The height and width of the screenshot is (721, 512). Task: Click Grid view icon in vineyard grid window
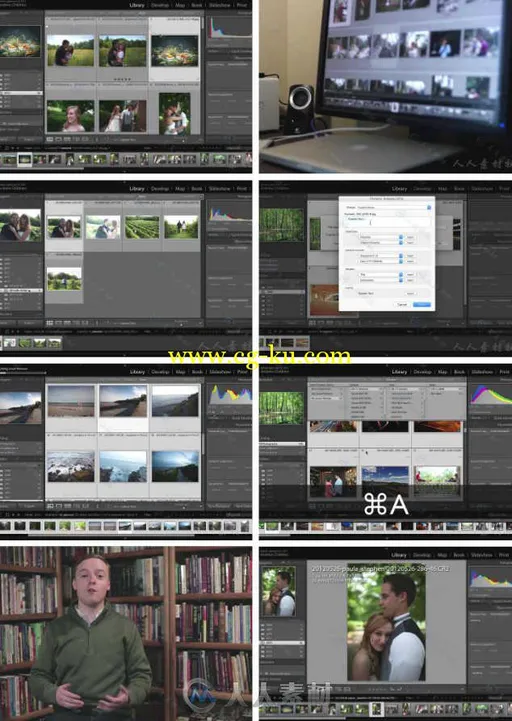click(50, 323)
